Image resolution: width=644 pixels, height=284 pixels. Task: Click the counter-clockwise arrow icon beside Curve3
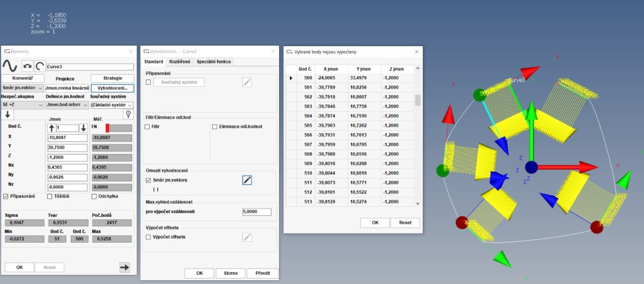pos(27,66)
